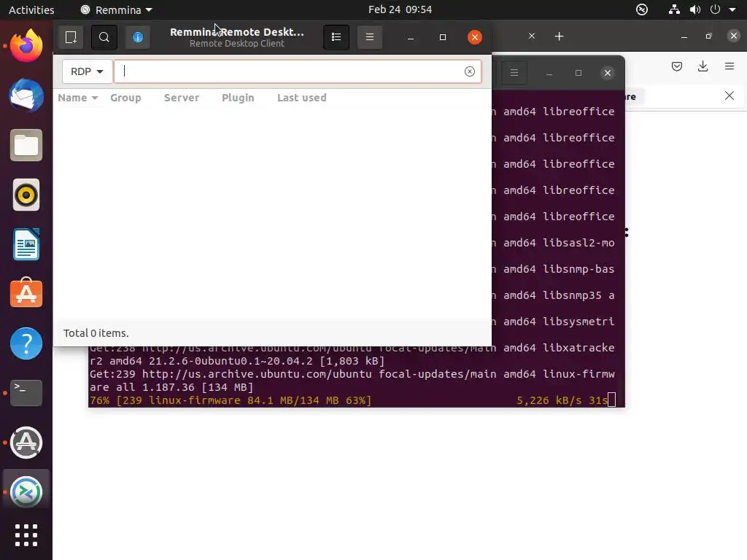
Task: Minimize the Remmina window
Action: pos(411,37)
